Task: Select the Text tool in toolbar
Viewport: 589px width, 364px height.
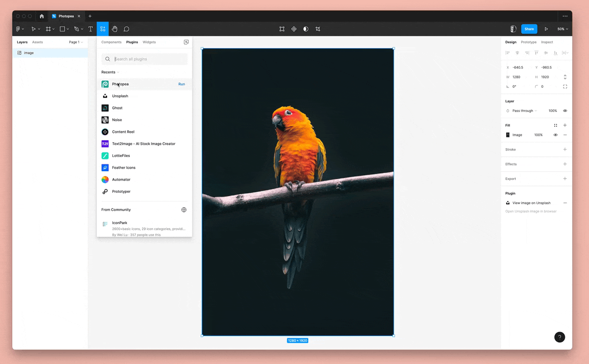Action: (x=90, y=29)
